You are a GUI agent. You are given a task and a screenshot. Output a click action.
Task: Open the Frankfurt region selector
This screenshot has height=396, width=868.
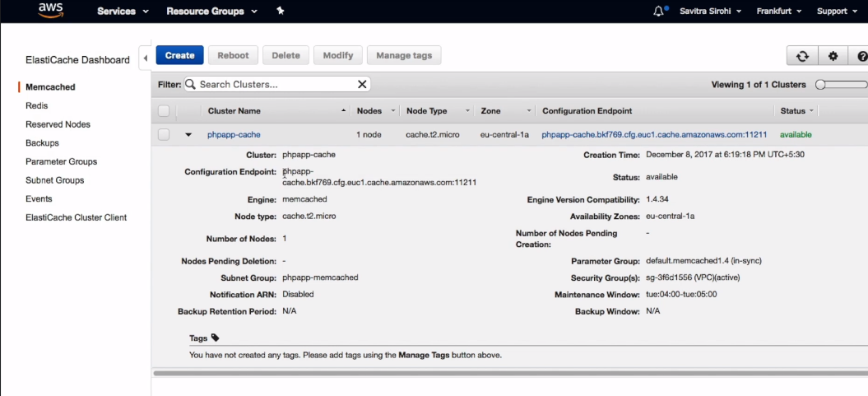(779, 11)
